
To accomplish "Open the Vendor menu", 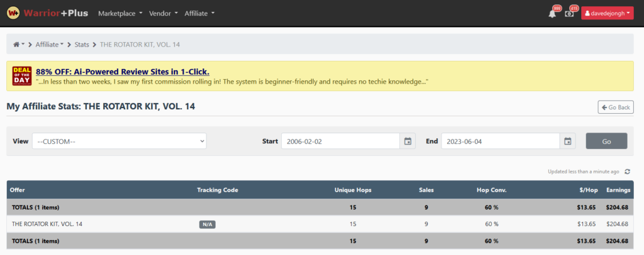I will pos(164,13).
